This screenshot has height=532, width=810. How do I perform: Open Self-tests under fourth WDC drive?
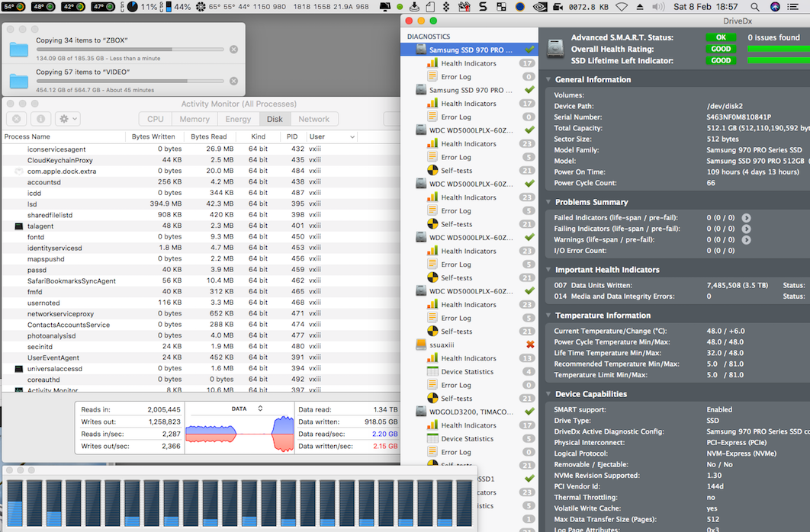(x=457, y=332)
